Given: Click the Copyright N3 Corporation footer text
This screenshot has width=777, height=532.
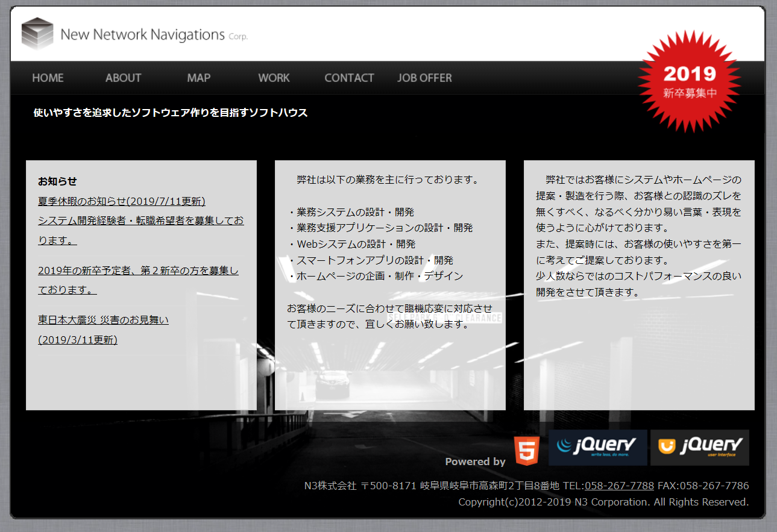Looking at the screenshot, I should (x=603, y=502).
